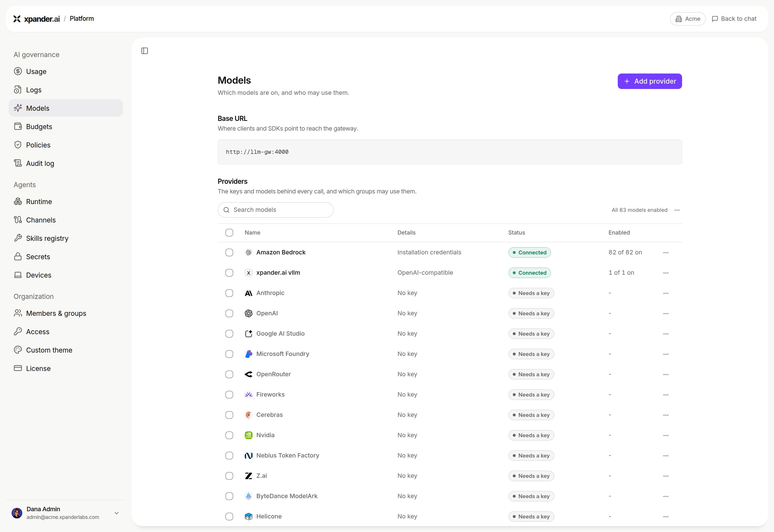Click the Amazon Bedrock provider icon

(x=248, y=252)
